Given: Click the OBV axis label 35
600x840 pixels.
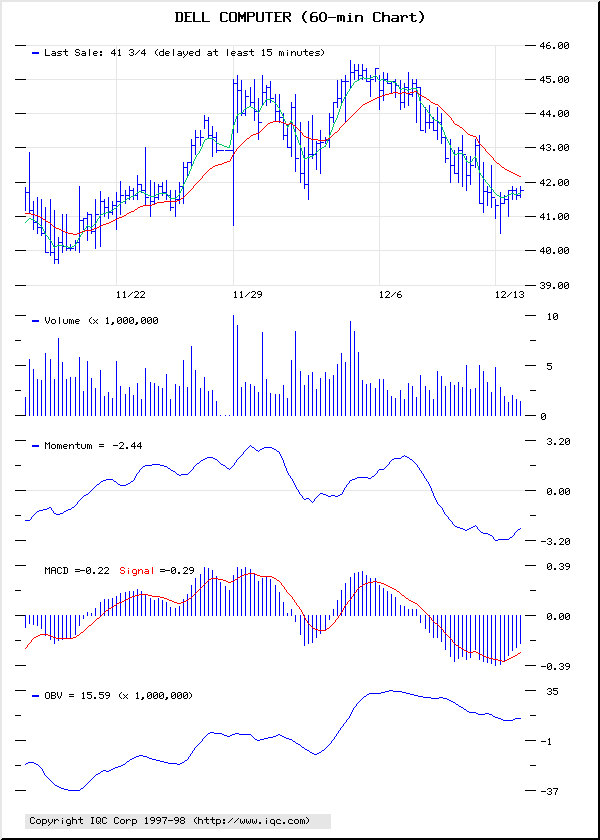Looking at the screenshot, I should pos(552,692).
